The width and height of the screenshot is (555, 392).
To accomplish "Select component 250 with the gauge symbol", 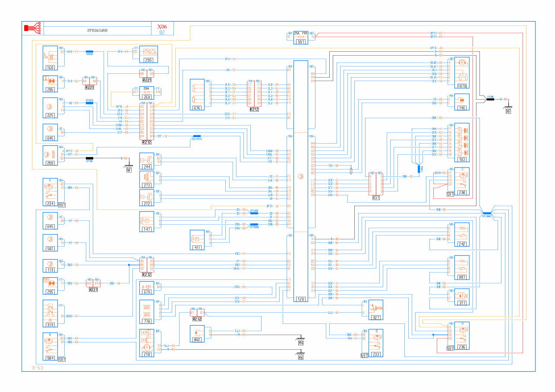I will 50,155.
